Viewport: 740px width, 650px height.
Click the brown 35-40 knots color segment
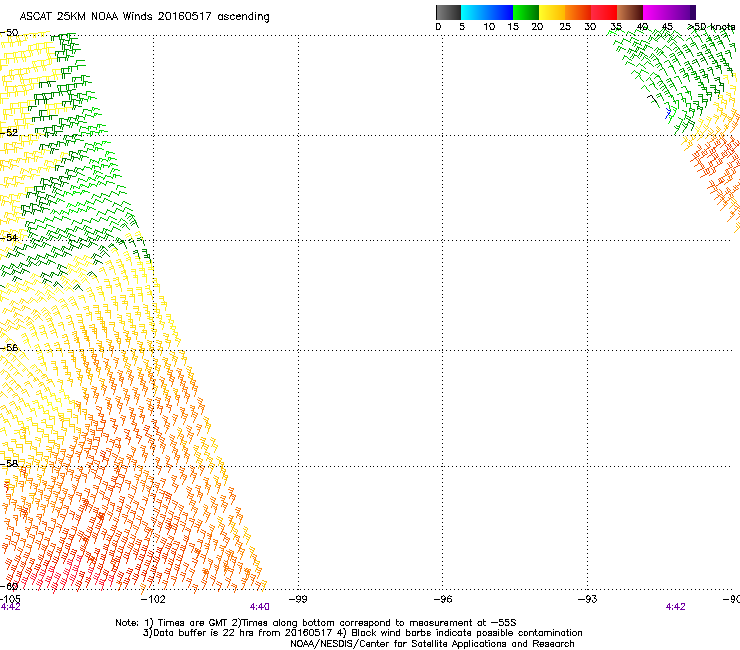(x=630, y=12)
